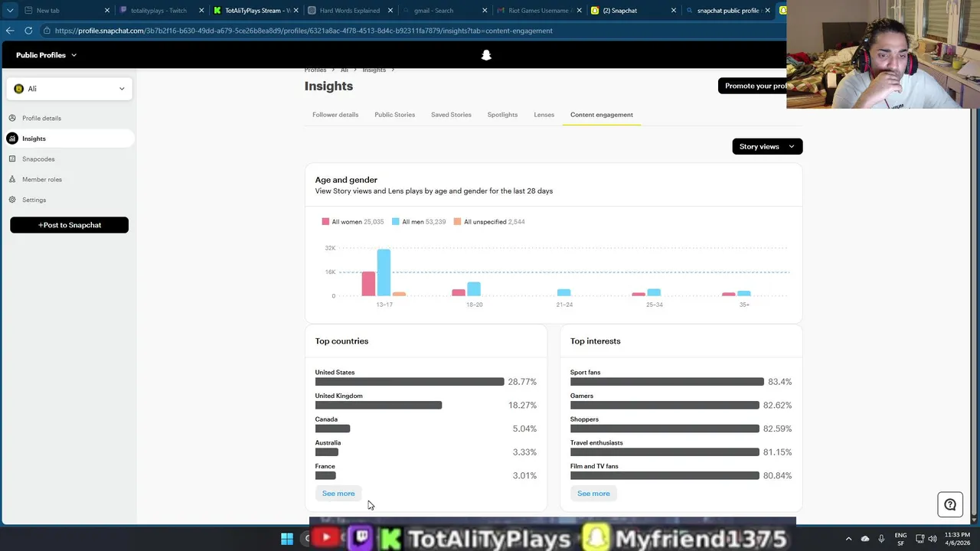Click the Promote your profile button
This screenshot has width=980, height=551.
(752, 86)
